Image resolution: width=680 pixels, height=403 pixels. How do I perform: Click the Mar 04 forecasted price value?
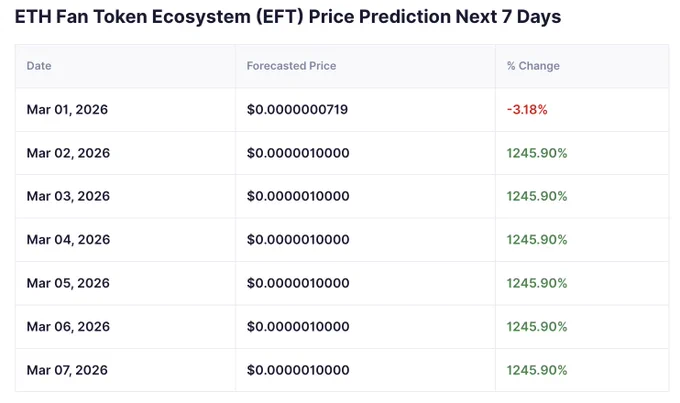(x=298, y=239)
